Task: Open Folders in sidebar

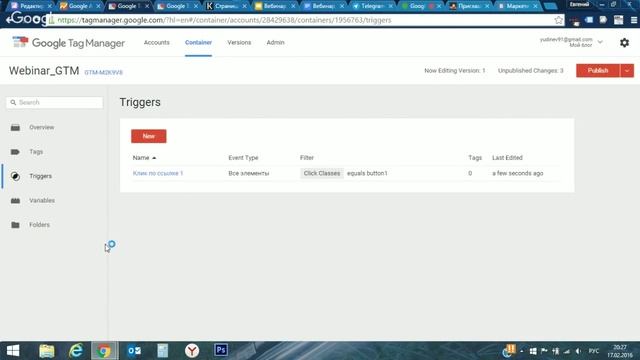Action: (x=39, y=225)
